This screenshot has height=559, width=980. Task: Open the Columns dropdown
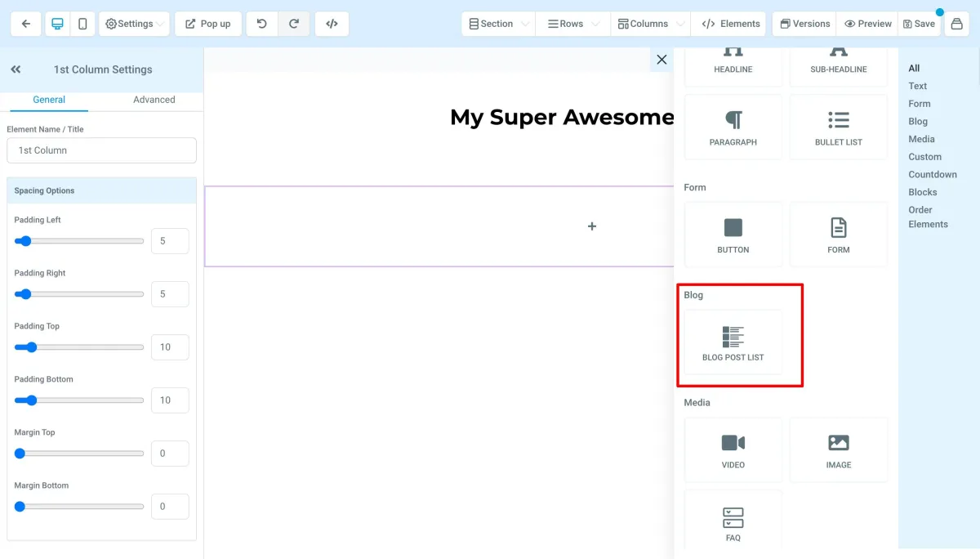click(x=651, y=24)
